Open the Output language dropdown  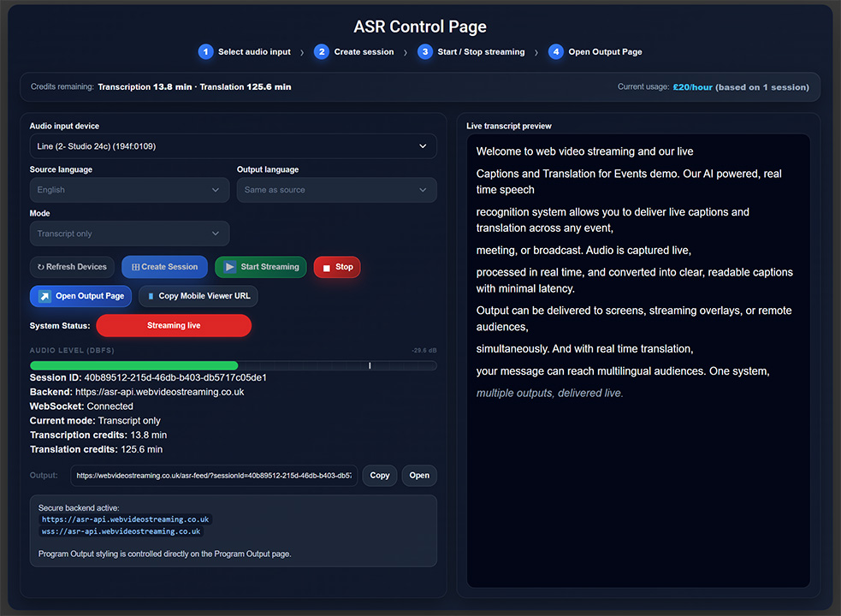[337, 190]
